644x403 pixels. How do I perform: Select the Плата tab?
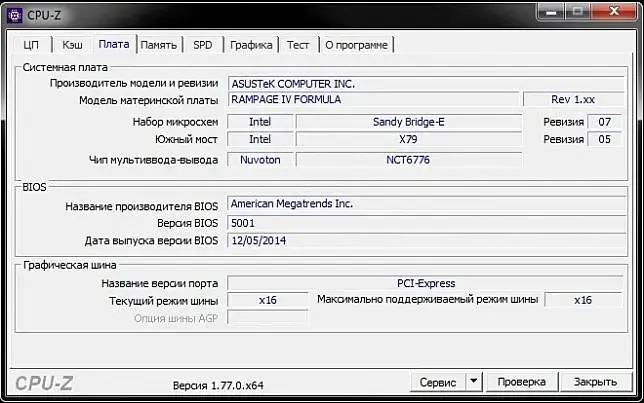pos(114,44)
